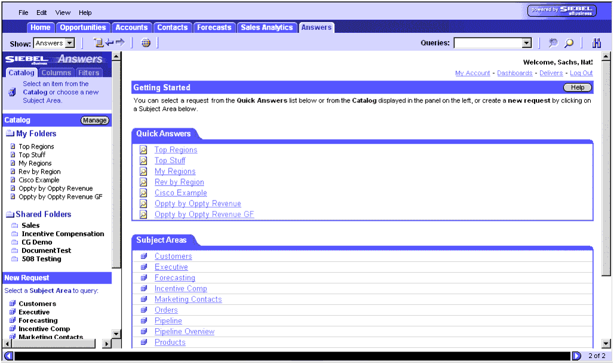Click the Top Stuff request icon in Quick Answers

point(143,161)
